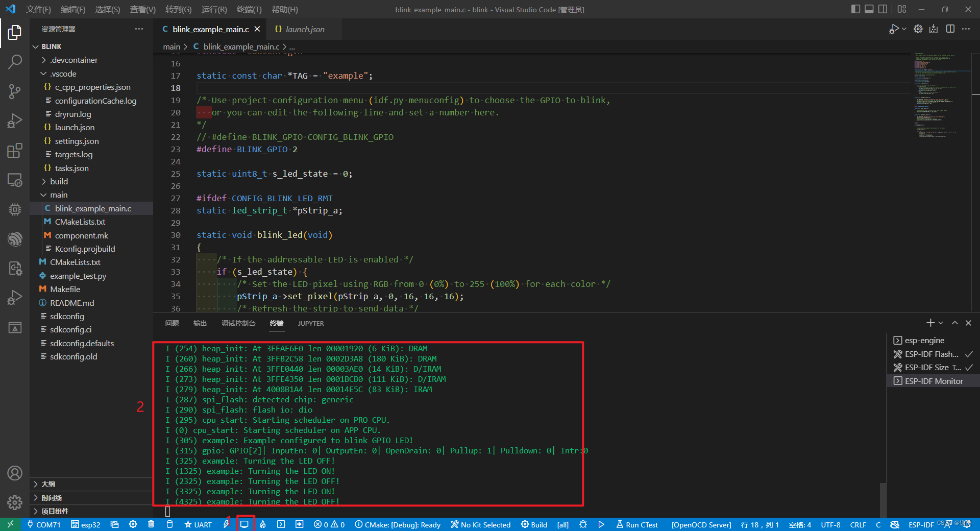Click [OpenOCD Server] status item
The image size is (980, 531).
click(x=701, y=524)
